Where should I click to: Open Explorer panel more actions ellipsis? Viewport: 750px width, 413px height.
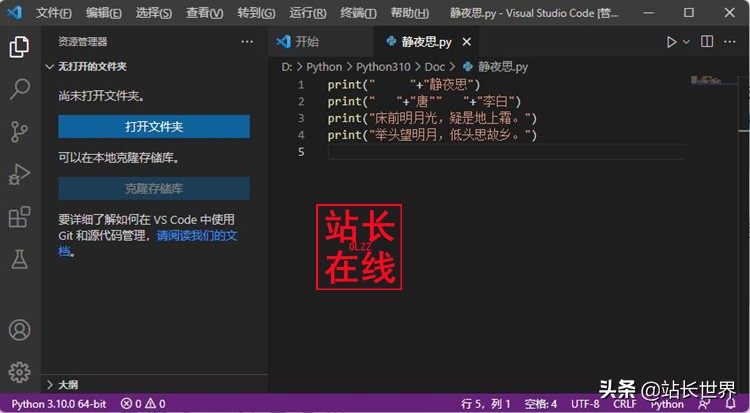pyautogui.click(x=247, y=42)
